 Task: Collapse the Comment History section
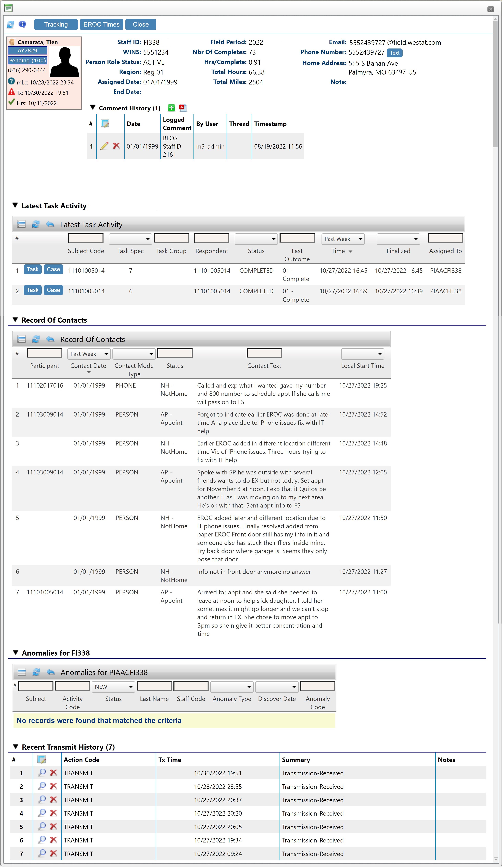coord(93,107)
